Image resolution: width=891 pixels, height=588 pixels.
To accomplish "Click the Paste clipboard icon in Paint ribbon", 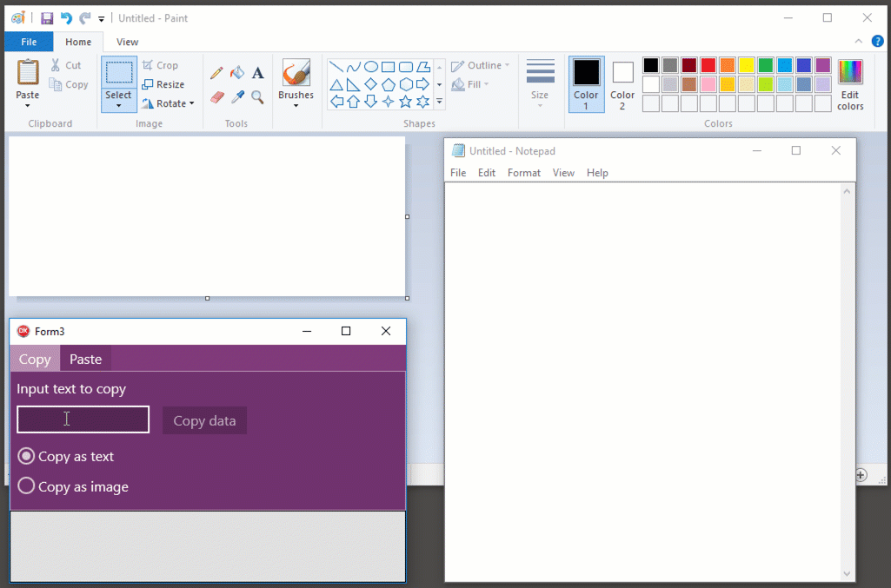I will click(27, 73).
